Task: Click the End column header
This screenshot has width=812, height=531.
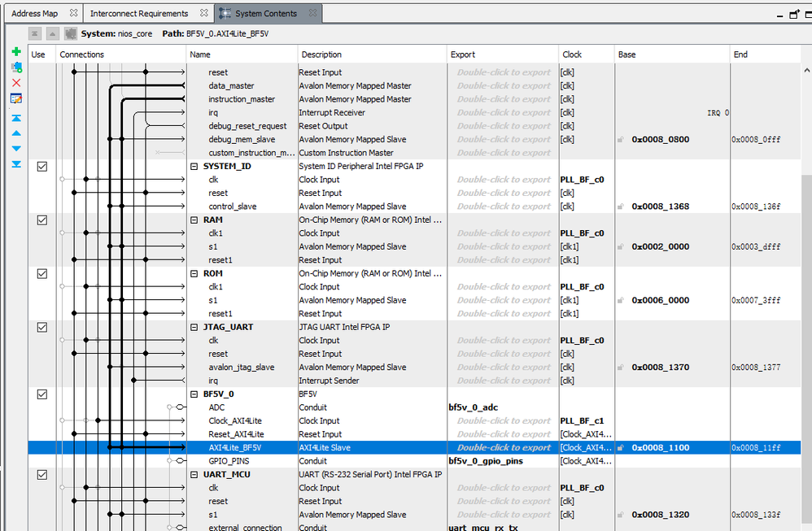Action: tap(766, 54)
